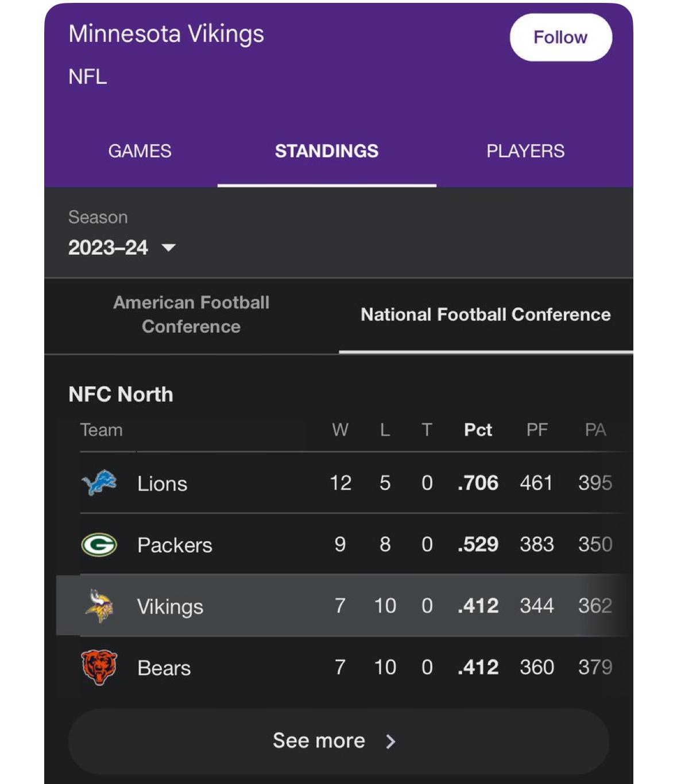The image size is (677, 784).
Task: Select the Bears team name
Action: (164, 668)
